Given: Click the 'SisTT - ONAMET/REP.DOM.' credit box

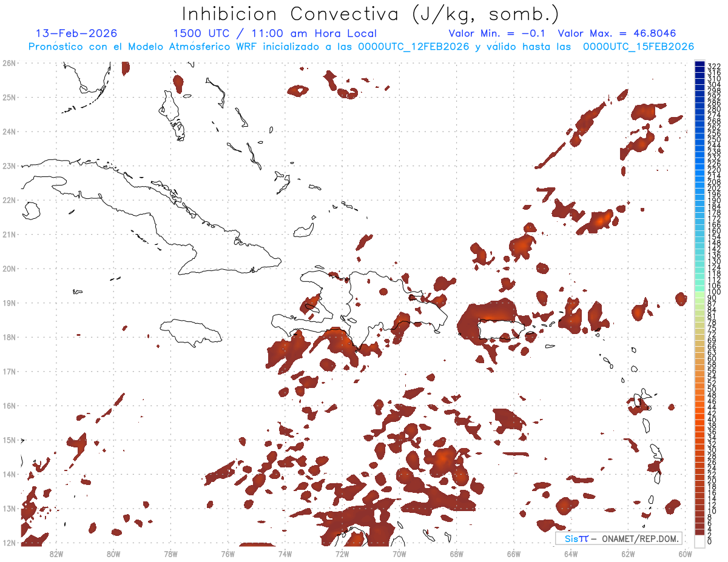Looking at the screenshot, I should [618, 538].
